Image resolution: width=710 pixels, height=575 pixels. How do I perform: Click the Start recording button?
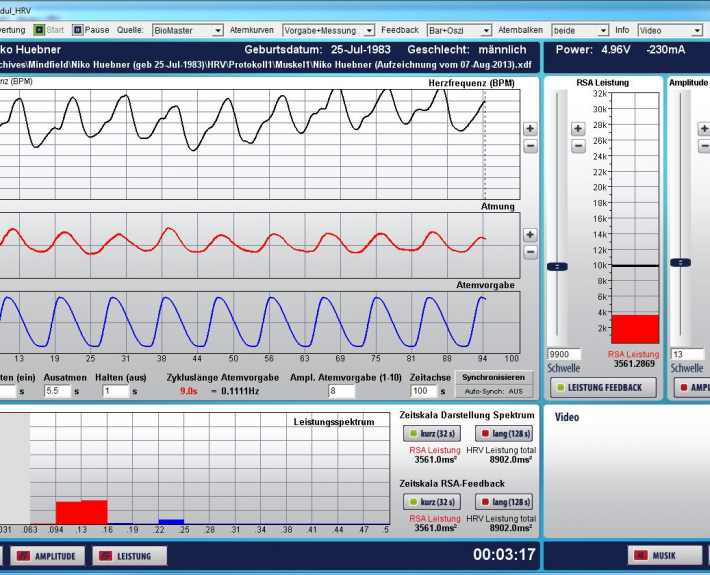[49, 30]
